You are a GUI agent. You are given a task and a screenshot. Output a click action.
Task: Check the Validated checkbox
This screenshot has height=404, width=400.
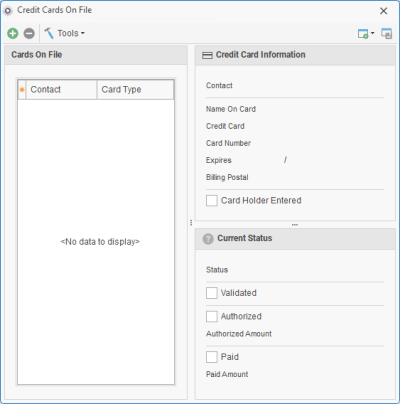[x=212, y=293]
